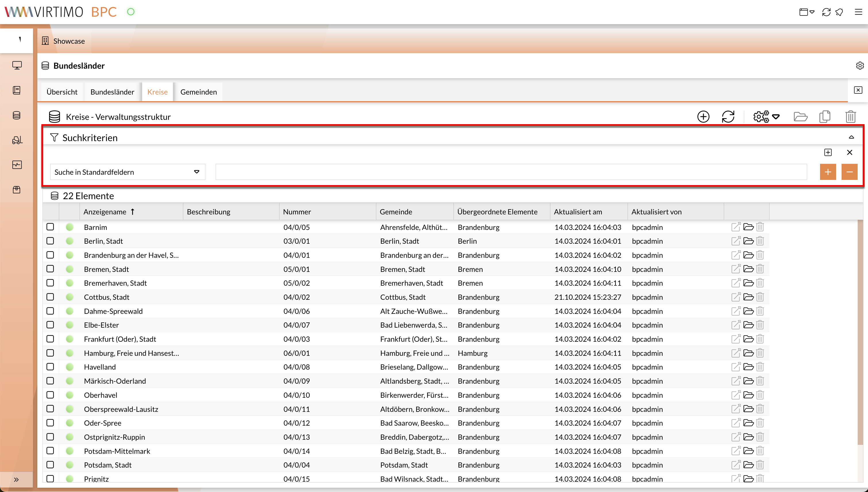Click the table vertical scrollbar
Screen dimensions: 868x492
(x=860, y=333)
